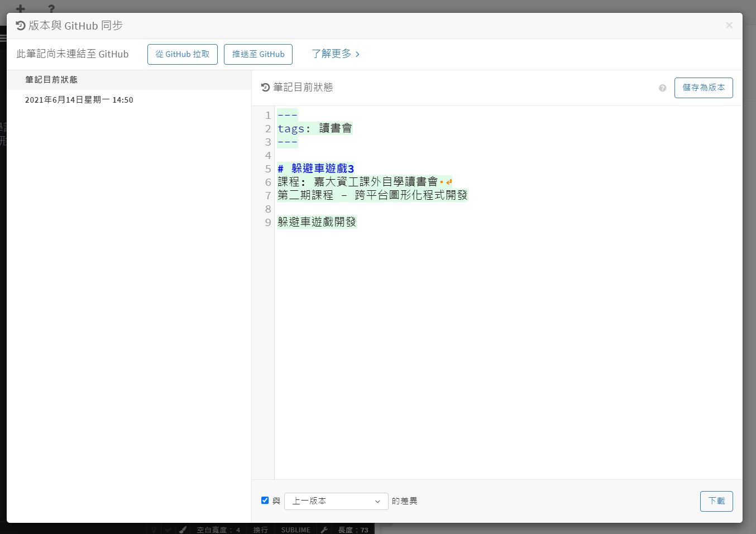Select 筆記目前狀態 in the version list
The height and width of the screenshot is (534, 756).
coord(51,80)
